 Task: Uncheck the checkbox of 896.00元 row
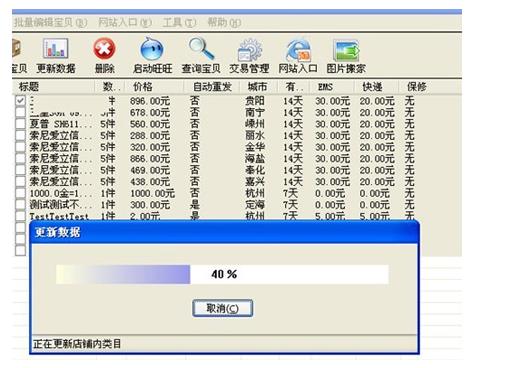pos(20,100)
